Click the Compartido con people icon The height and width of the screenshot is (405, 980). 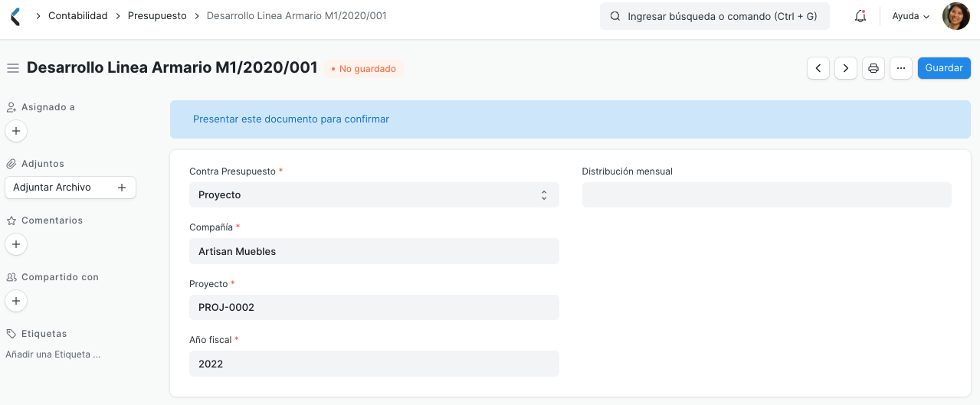tap(11, 277)
